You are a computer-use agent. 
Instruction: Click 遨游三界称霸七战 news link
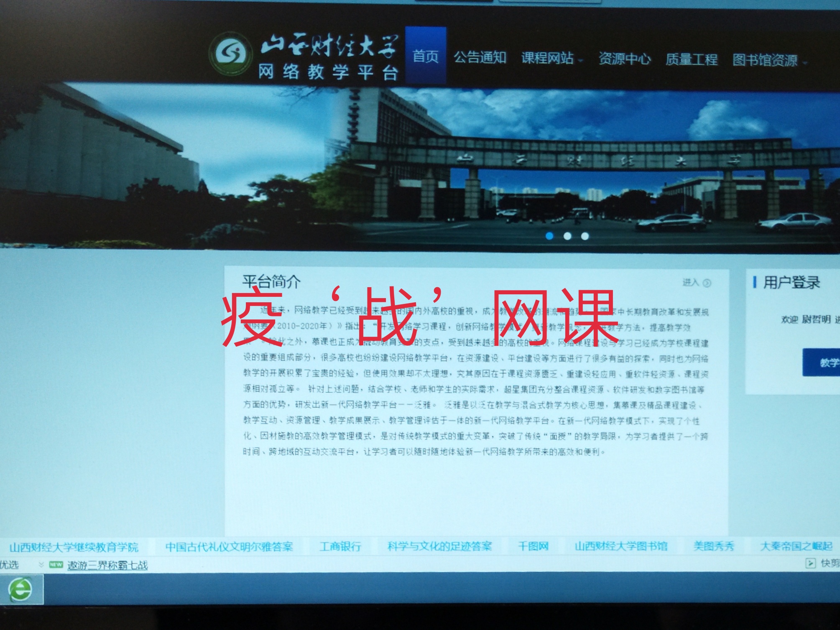pyautogui.click(x=107, y=565)
